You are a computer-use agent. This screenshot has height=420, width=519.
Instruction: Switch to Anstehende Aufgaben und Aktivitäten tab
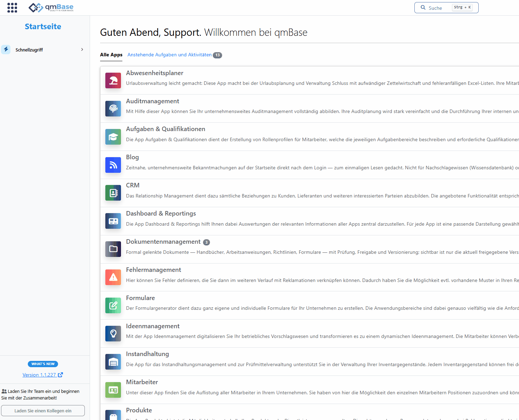169,55
